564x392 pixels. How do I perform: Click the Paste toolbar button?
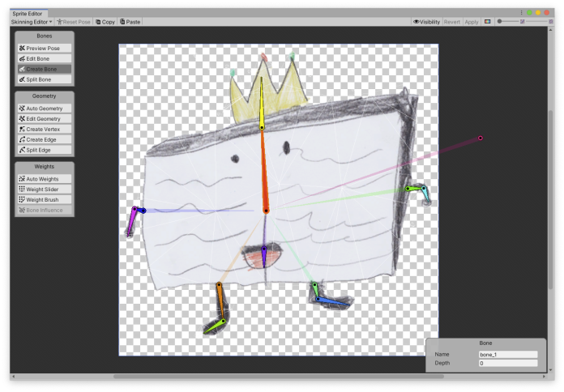[x=130, y=22]
